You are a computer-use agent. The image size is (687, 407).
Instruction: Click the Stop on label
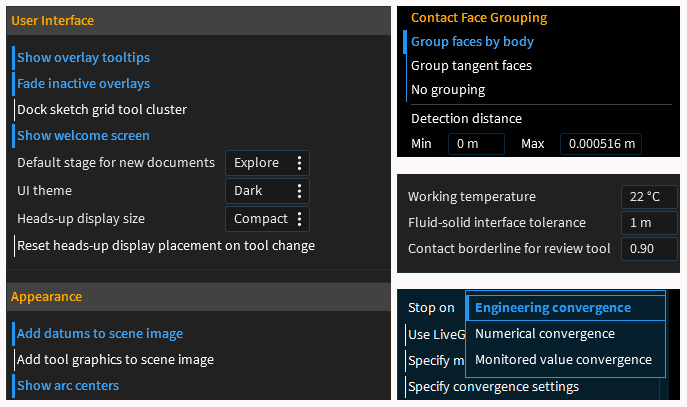(431, 308)
